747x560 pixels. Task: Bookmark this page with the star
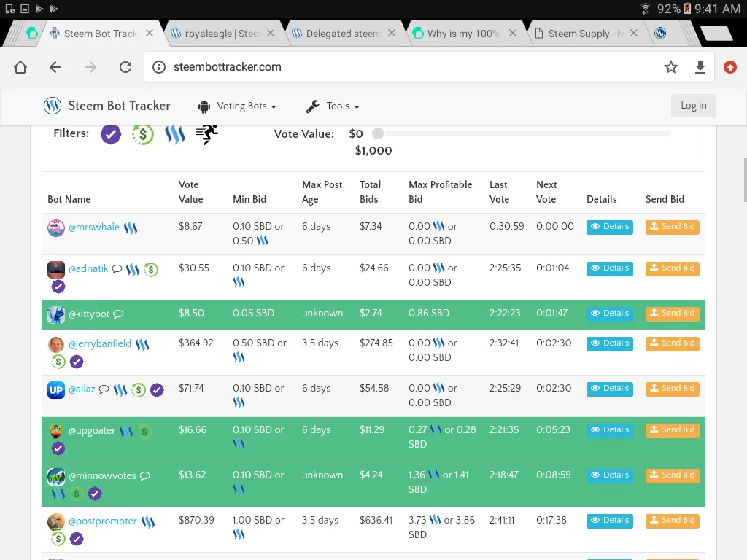(x=671, y=67)
